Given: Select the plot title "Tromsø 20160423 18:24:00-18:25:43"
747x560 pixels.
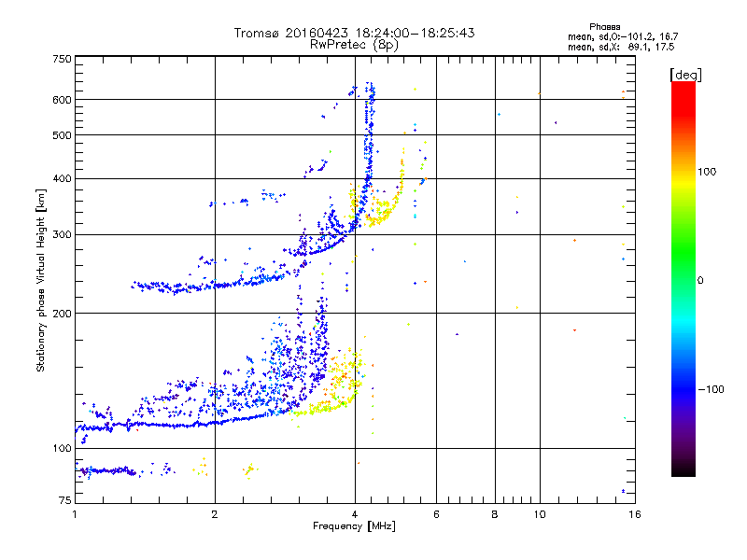Looking at the screenshot, I should tap(355, 33).
